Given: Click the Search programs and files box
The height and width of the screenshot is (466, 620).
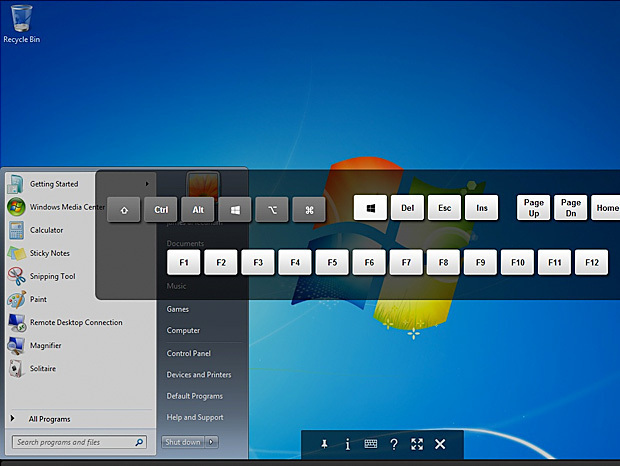Looking at the screenshot, I should (73, 442).
